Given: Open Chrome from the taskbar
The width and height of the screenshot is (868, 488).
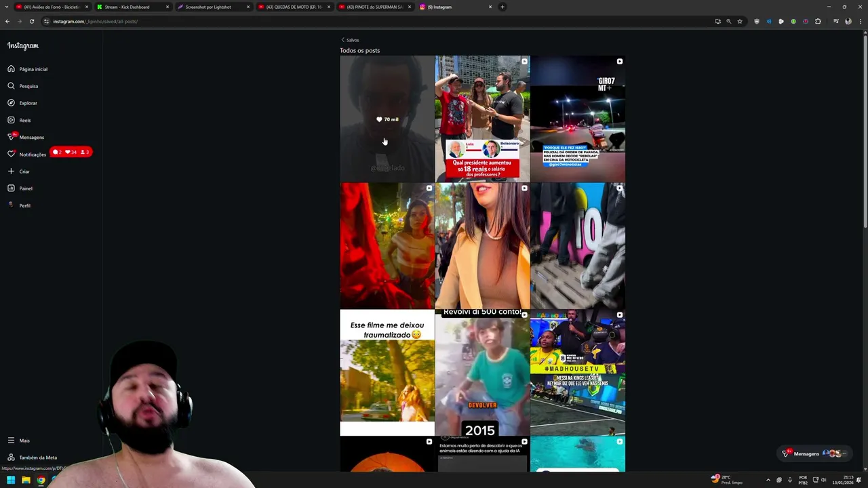Looking at the screenshot, I should [41, 480].
